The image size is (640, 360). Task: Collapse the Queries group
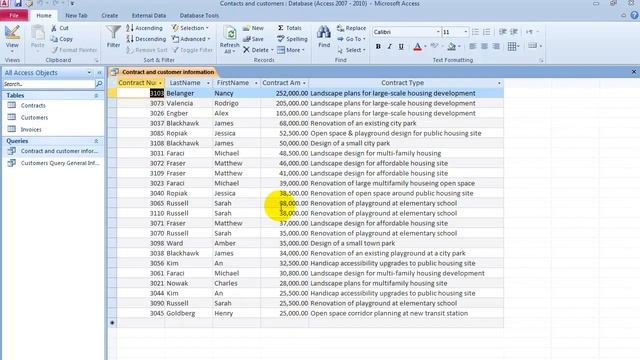(96, 141)
